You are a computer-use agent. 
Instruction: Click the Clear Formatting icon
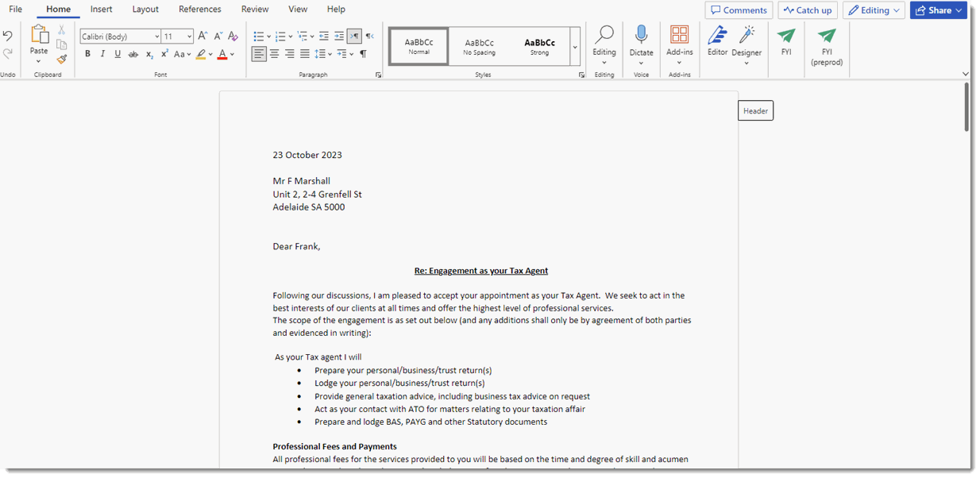point(233,36)
